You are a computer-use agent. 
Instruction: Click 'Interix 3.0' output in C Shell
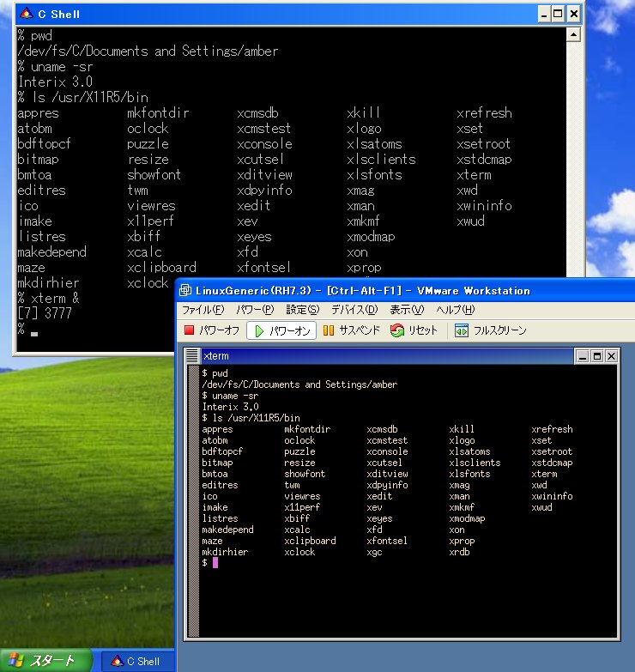click(55, 82)
